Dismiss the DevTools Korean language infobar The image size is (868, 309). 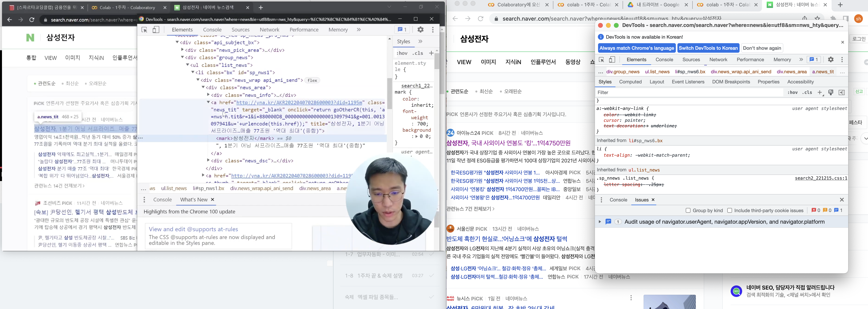pyautogui.click(x=842, y=42)
